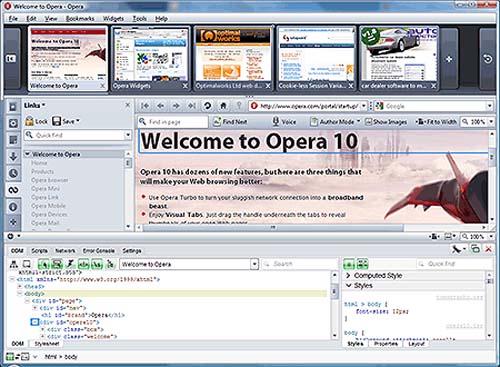Go forward one page
The width and height of the screenshot is (500, 367).
(x=176, y=106)
